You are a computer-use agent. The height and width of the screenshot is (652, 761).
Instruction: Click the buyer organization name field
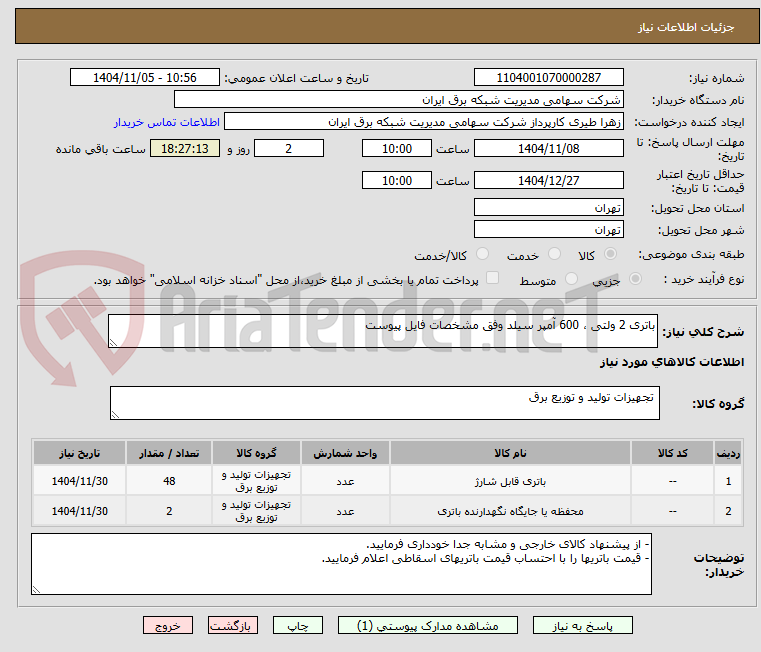click(398, 100)
